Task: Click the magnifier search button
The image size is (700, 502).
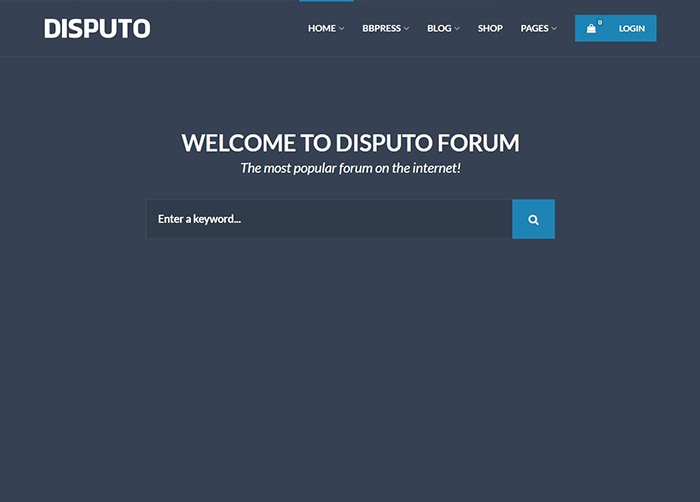Action: (x=533, y=219)
